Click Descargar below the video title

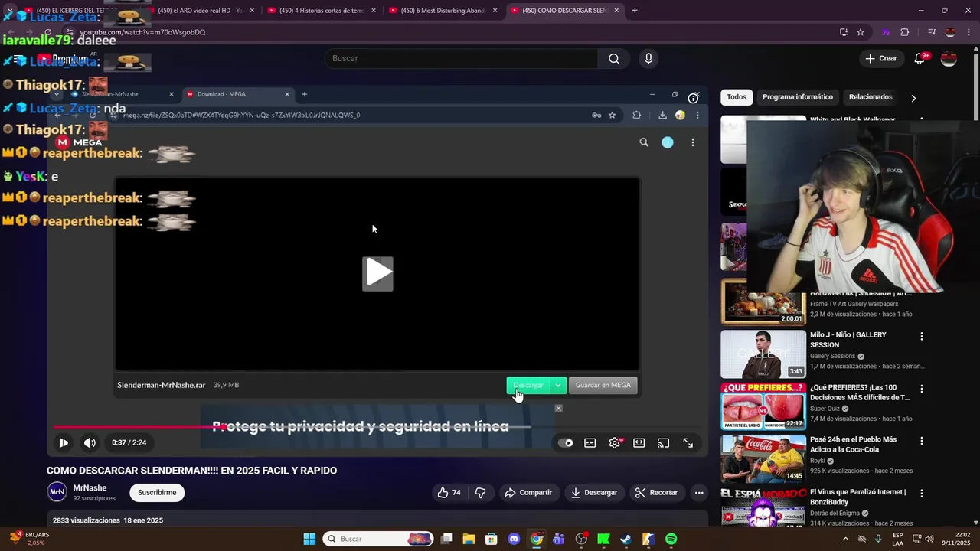click(x=593, y=492)
